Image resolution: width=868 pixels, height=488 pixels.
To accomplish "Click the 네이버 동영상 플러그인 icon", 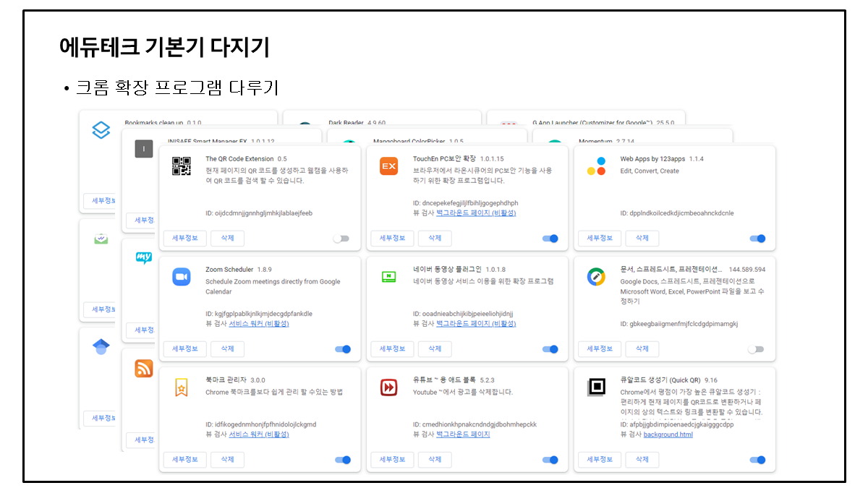I will coord(389,277).
